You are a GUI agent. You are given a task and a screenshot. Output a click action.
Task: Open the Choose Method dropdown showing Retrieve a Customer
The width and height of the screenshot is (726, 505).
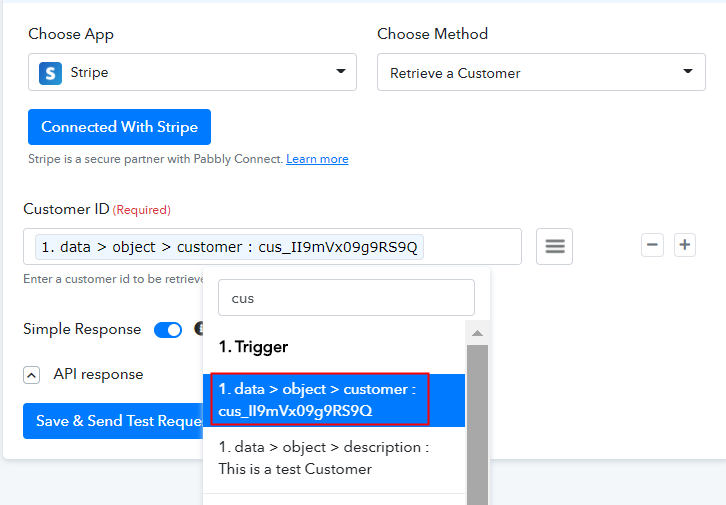[541, 72]
